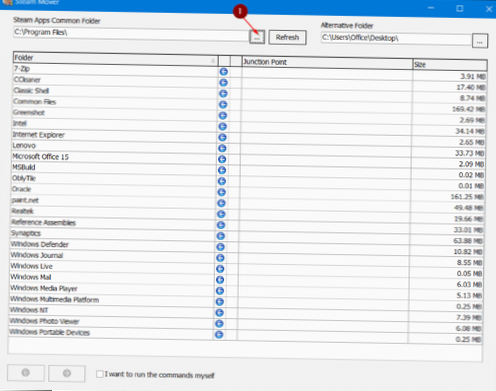
Task: Select the Windows Media Player folder name
Action: [44, 288]
